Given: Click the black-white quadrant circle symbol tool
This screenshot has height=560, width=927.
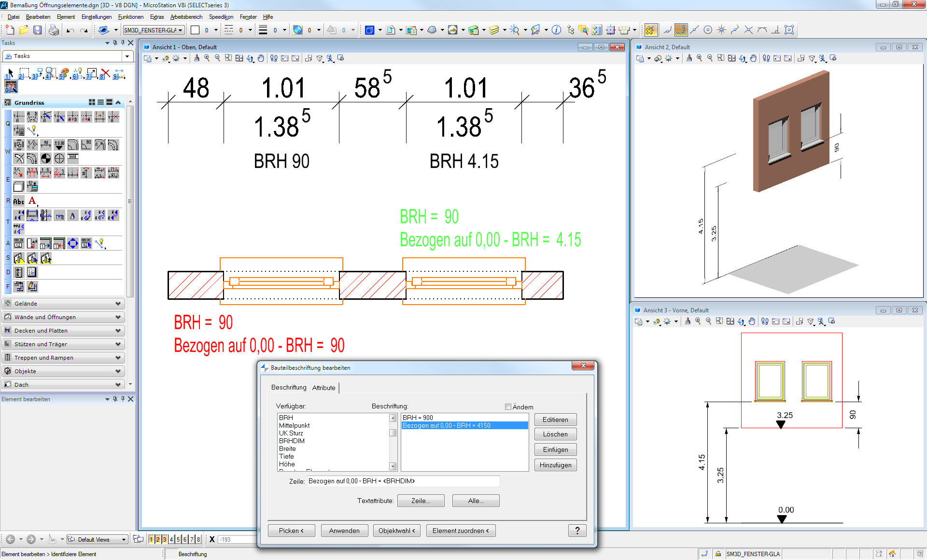Looking at the screenshot, I should click(x=46, y=158).
